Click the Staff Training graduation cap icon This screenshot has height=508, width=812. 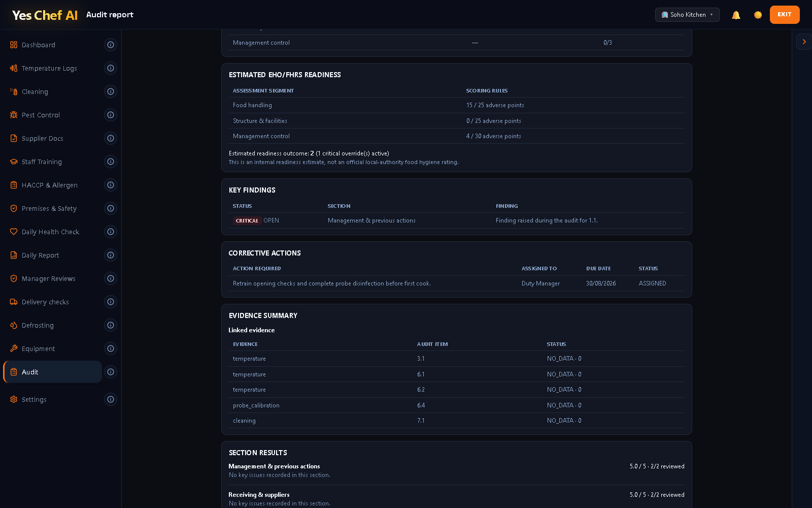pos(14,162)
